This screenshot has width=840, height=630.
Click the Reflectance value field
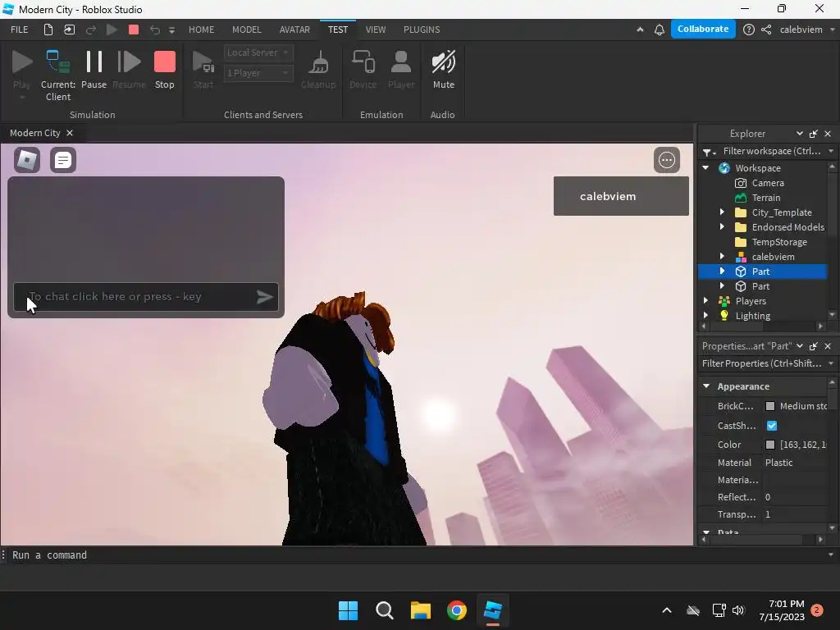(795, 497)
